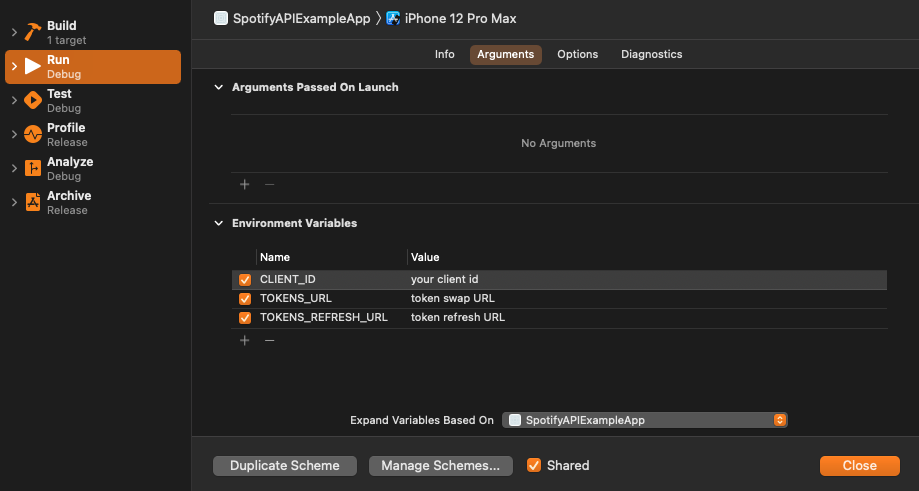Open Manage Schemes
The width and height of the screenshot is (919, 491).
point(441,466)
